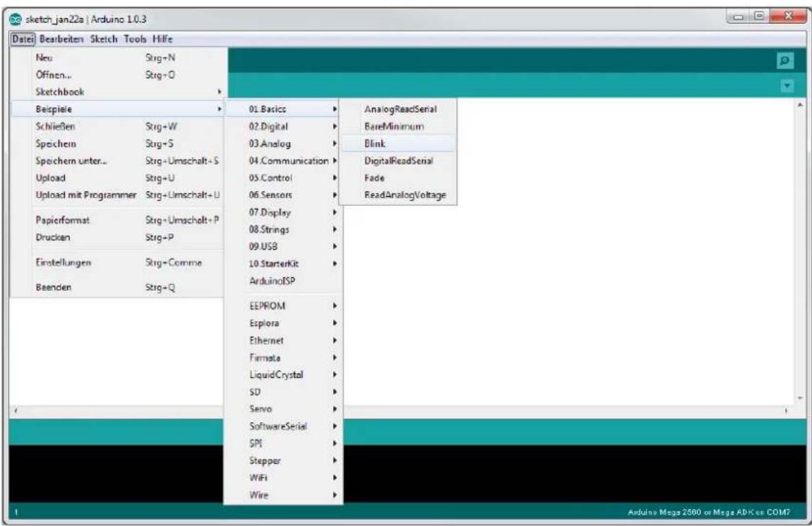812x526 pixels.
Task: Minimize the Arduino window
Action: click(x=738, y=17)
